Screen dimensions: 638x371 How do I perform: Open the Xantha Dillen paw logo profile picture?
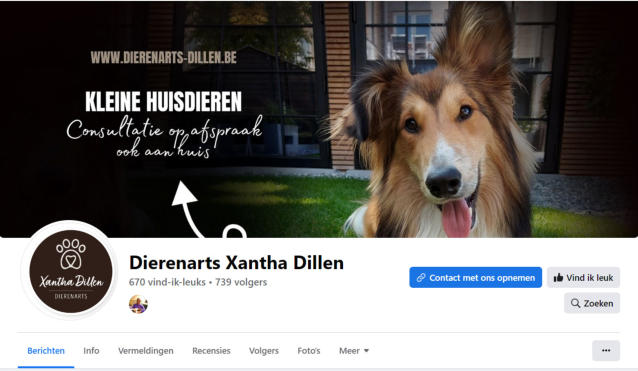point(71,271)
